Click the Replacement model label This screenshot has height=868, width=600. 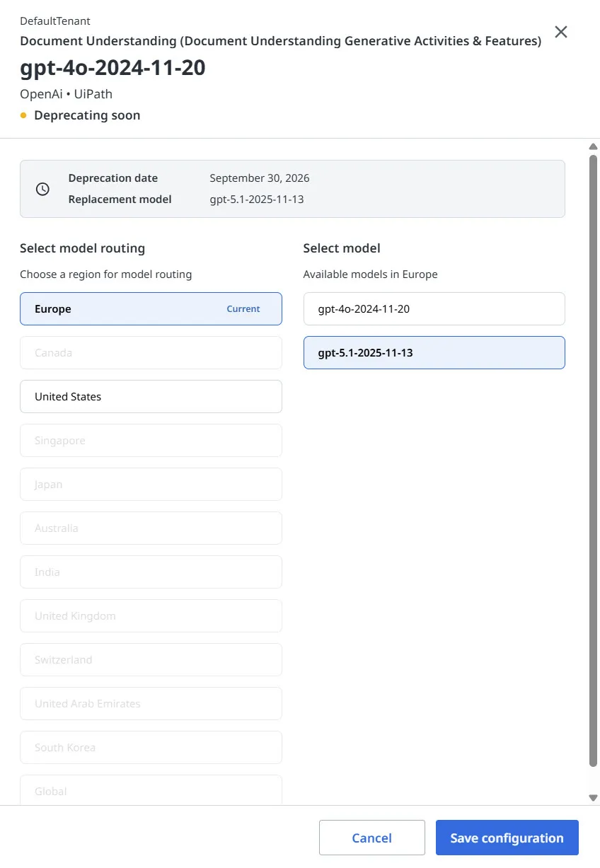[x=120, y=199]
